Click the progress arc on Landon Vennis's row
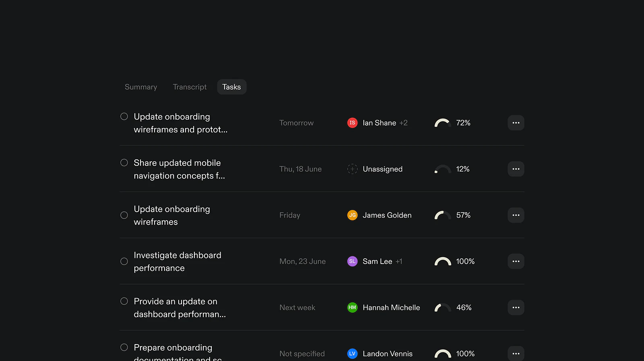This screenshot has width=644, height=361. tap(443, 354)
